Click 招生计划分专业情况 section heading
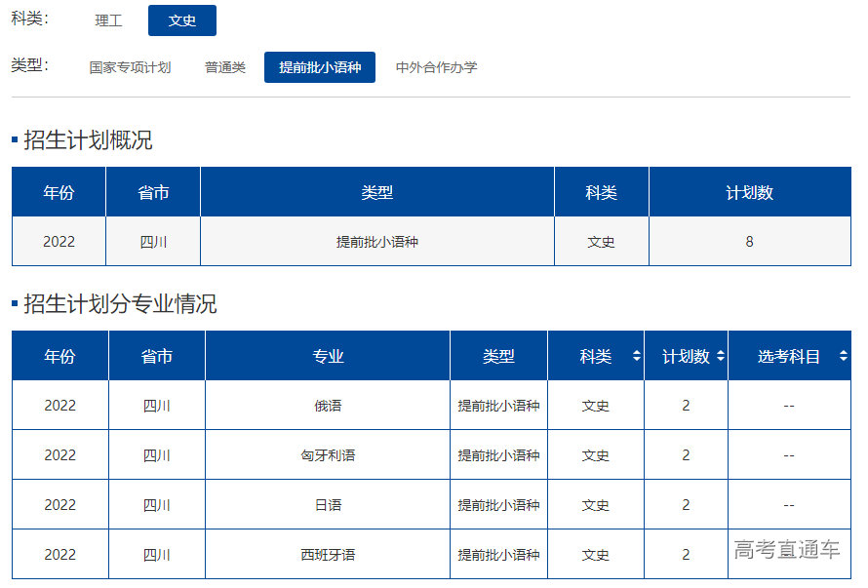Screen dimensions: 868x588 coord(120,304)
